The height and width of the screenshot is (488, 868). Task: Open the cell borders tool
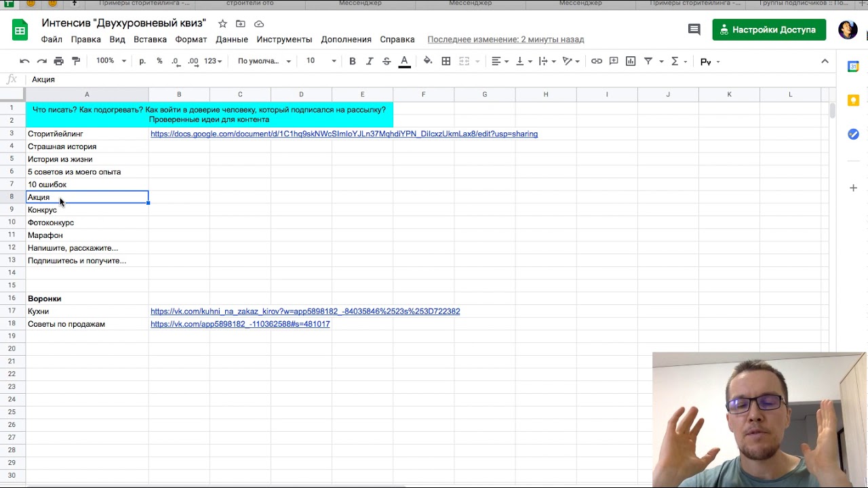click(446, 61)
